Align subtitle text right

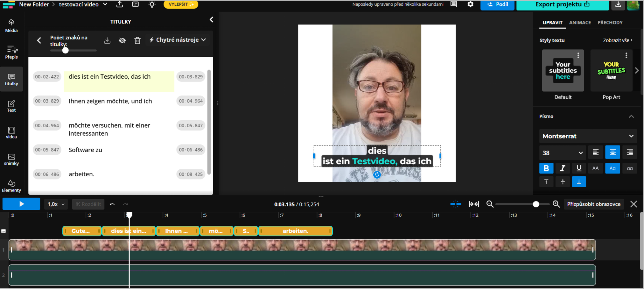630,152
